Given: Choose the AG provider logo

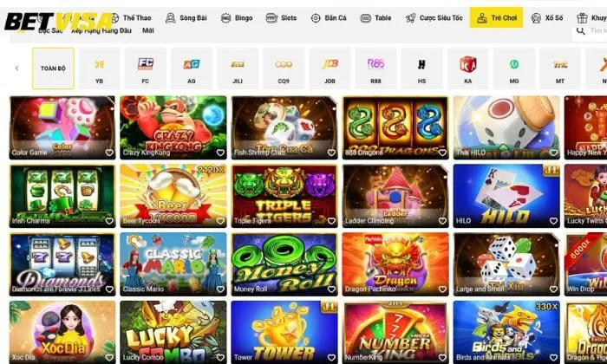Looking at the screenshot, I should [192, 68].
